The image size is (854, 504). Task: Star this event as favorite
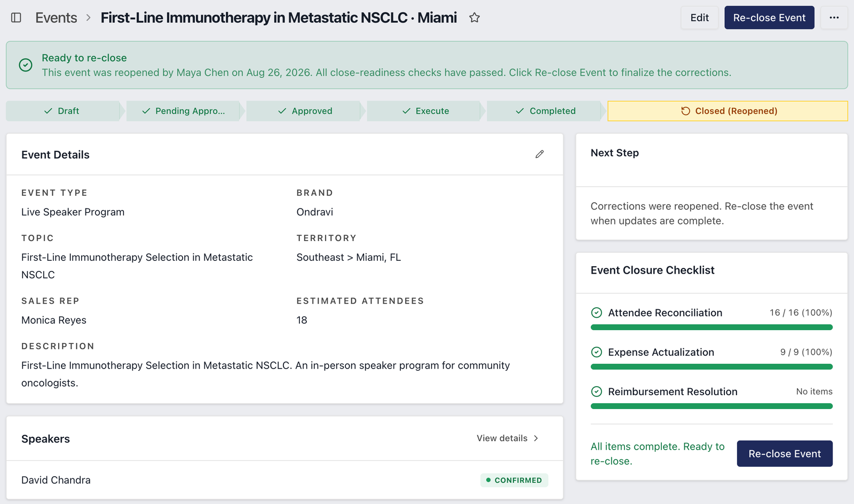475,18
